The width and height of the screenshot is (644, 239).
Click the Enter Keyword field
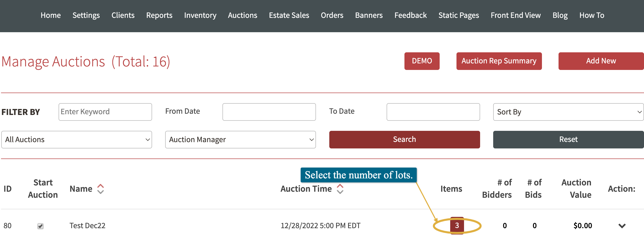tap(105, 112)
